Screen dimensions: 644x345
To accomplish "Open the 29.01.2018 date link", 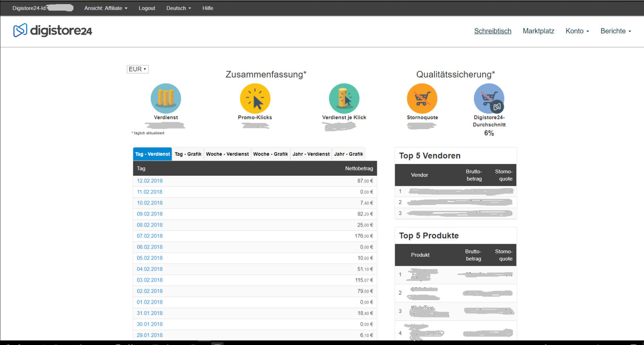I will pos(150,335).
